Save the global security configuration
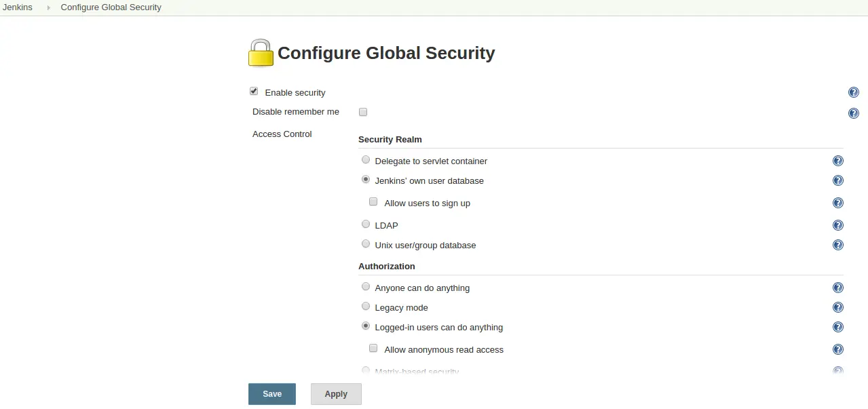This screenshot has width=868, height=409. tap(271, 394)
